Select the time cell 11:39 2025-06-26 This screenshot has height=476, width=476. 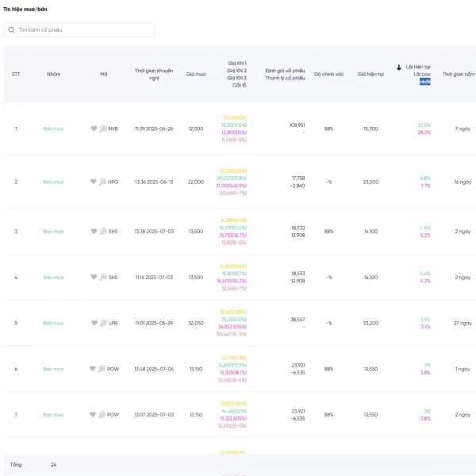pos(154,129)
